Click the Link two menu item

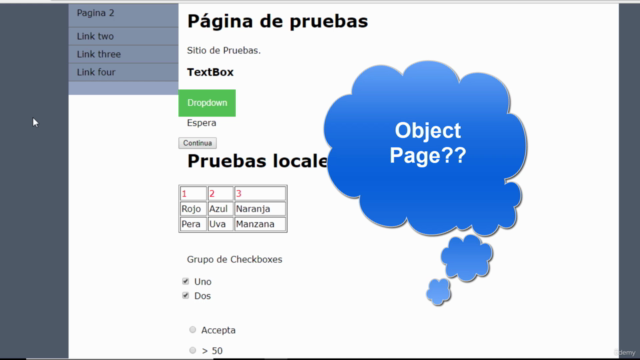pyautogui.click(x=123, y=36)
